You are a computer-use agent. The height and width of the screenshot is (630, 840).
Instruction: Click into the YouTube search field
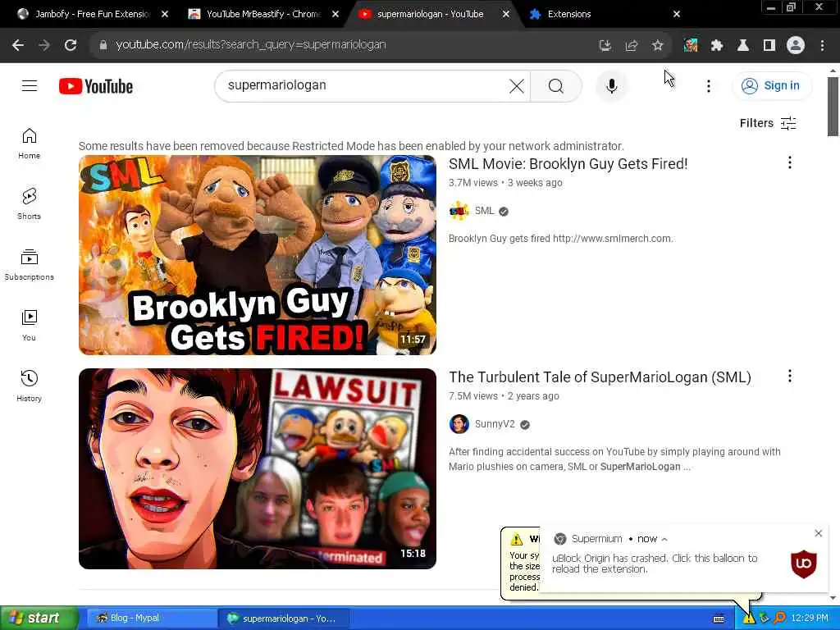coord(364,85)
